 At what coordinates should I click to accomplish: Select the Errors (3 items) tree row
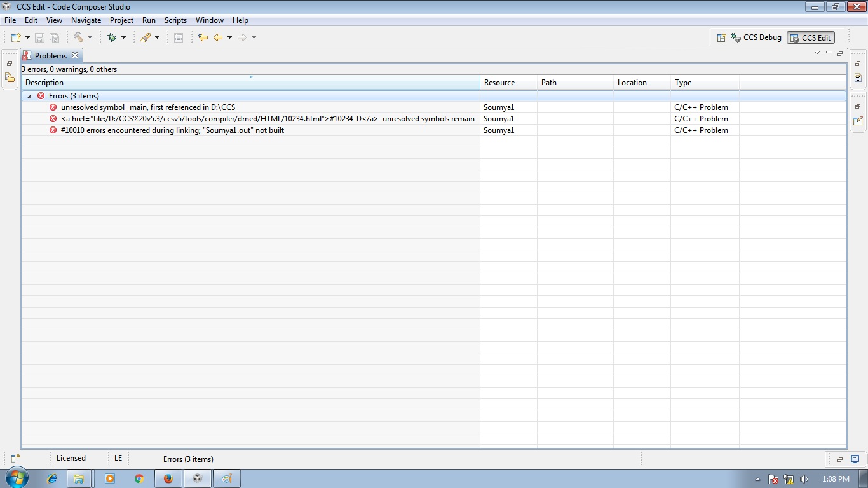point(434,96)
